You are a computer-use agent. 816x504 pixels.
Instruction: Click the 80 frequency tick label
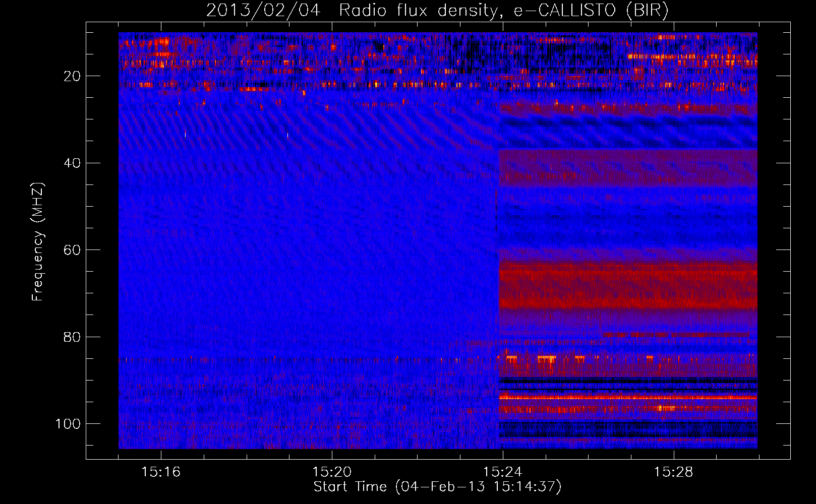(73, 337)
